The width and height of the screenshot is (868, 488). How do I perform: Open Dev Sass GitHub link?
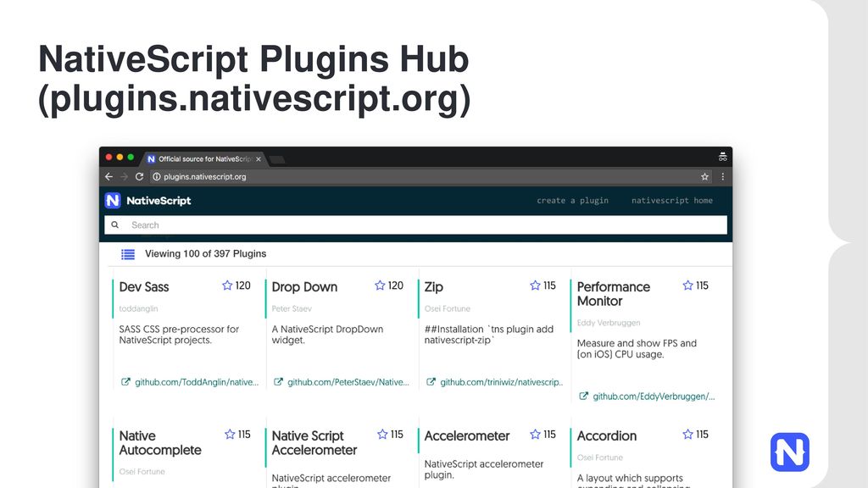[196, 382]
